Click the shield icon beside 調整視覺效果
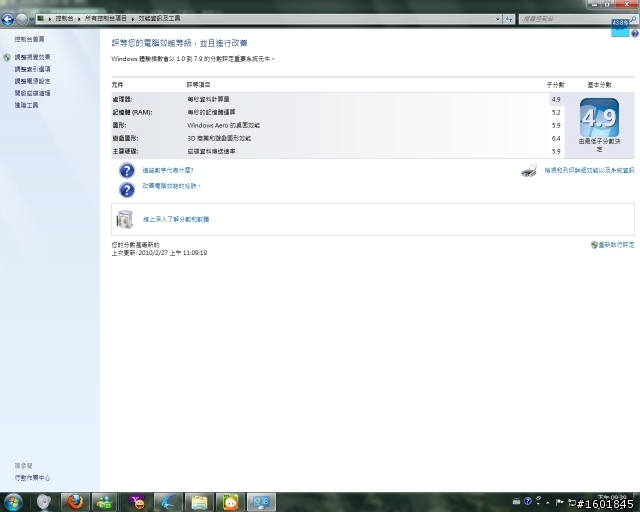 tap(7, 57)
